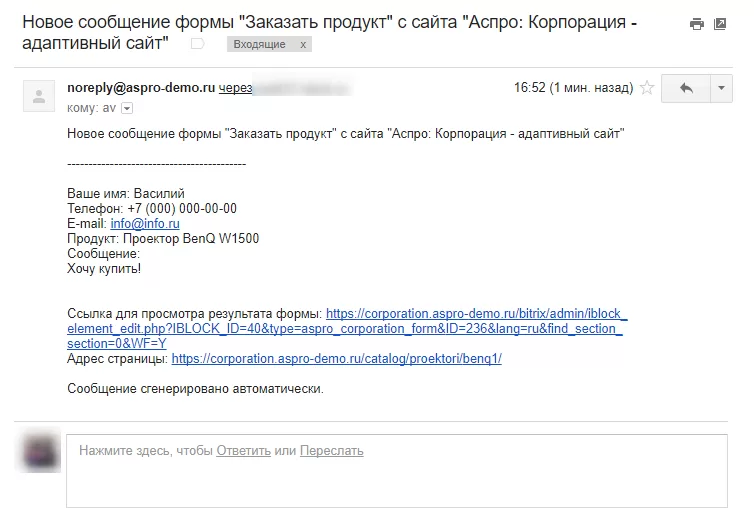Image resolution: width=754 pixels, height=529 pixels.
Task: Click inside the reply text area
Action: pos(397,471)
